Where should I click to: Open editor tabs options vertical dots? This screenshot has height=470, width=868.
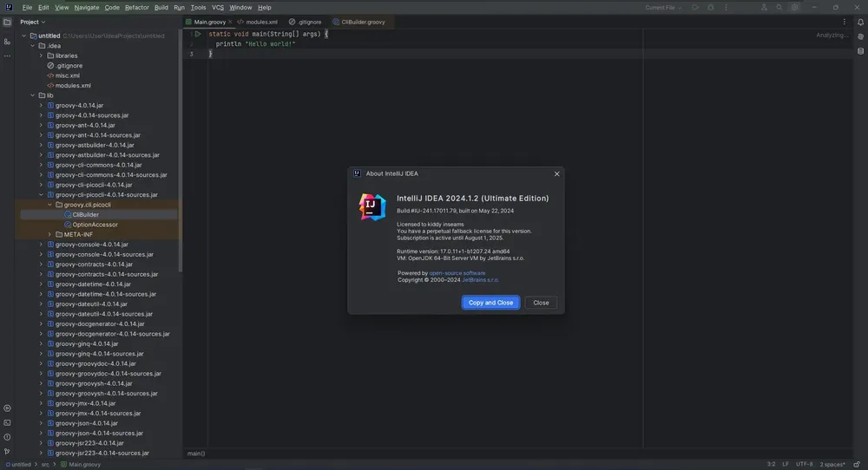coord(845,23)
